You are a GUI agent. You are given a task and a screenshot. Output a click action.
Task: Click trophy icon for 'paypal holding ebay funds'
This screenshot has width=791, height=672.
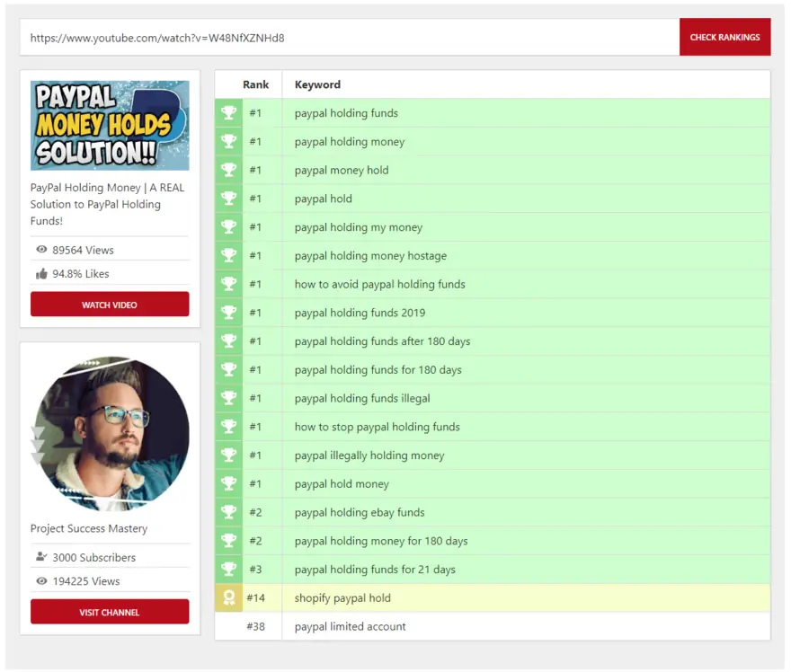click(228, 512)
